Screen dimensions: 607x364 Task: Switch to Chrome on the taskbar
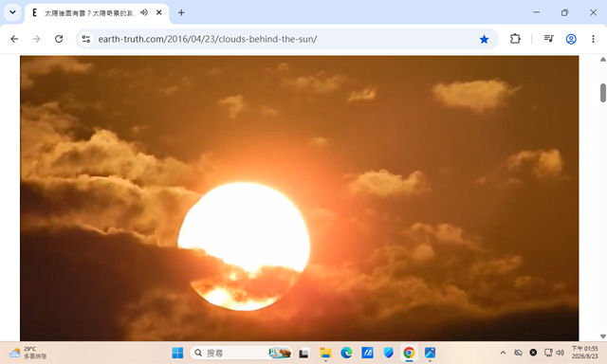(409, 353)
